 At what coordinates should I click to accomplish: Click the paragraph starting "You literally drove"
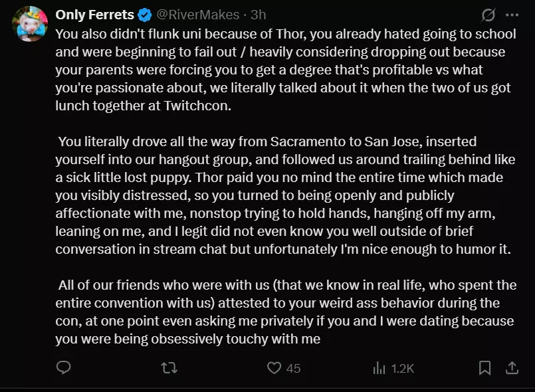(x=286, y=195)
